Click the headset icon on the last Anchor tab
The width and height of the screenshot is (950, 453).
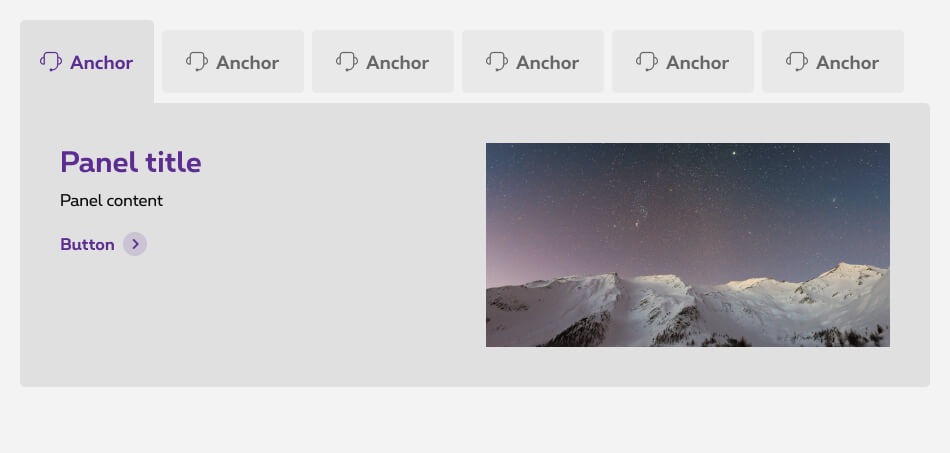tap(797, 62)
